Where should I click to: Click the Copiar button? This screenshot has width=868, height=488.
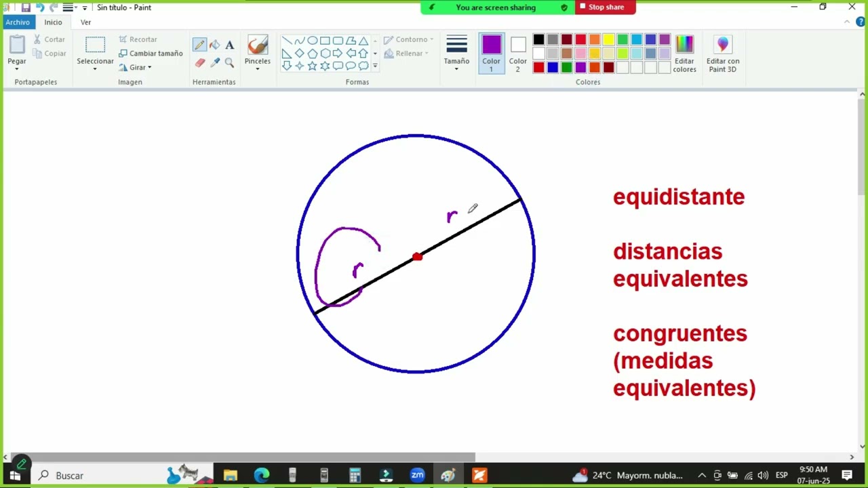50,54
